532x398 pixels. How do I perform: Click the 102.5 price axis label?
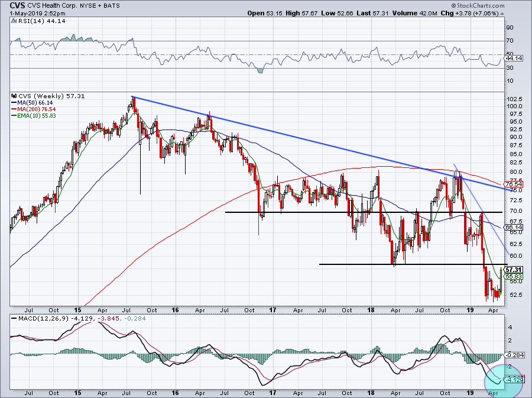(515, 99)
